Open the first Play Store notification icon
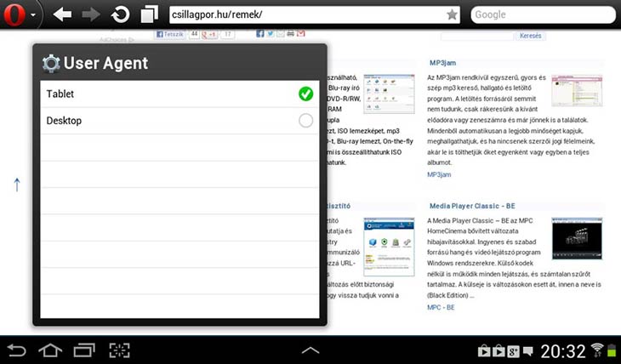This screenshot has width=621, height=364. coord(484,351)
